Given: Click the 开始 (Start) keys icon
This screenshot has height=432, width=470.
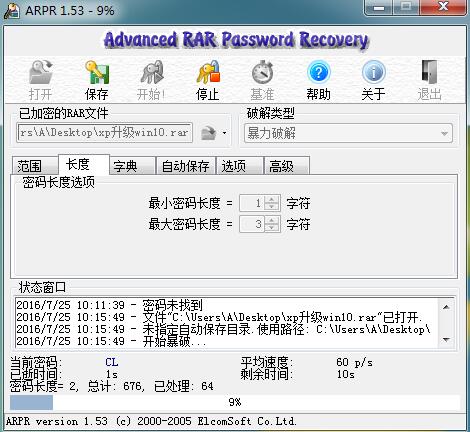Looking at the screenshot, I should pyautogui.click(x=152, y=72).
